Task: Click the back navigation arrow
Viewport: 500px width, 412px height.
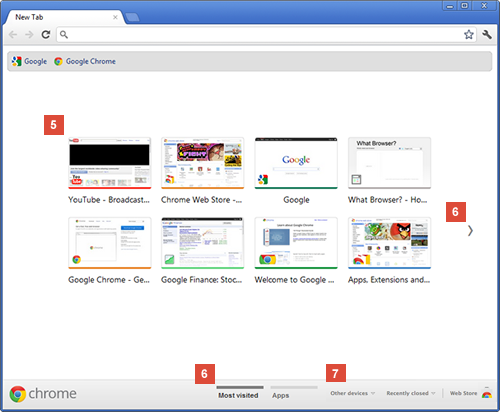Action: (13, 34)
